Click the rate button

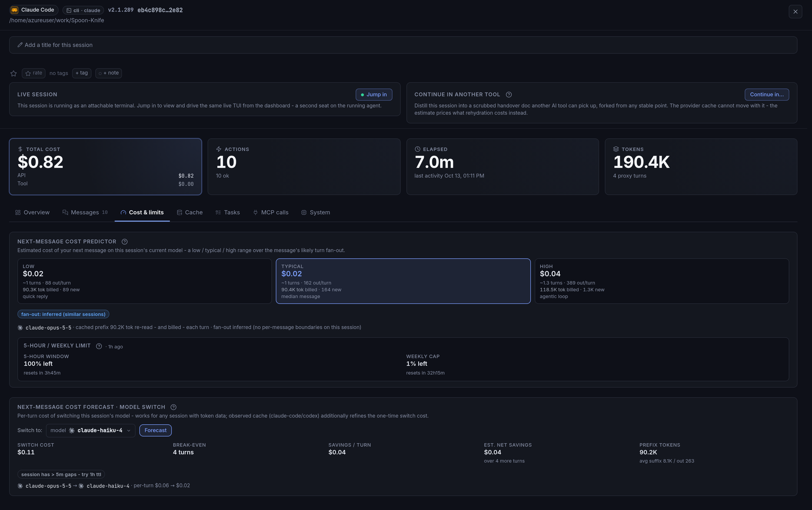click(x=34, y=73)
